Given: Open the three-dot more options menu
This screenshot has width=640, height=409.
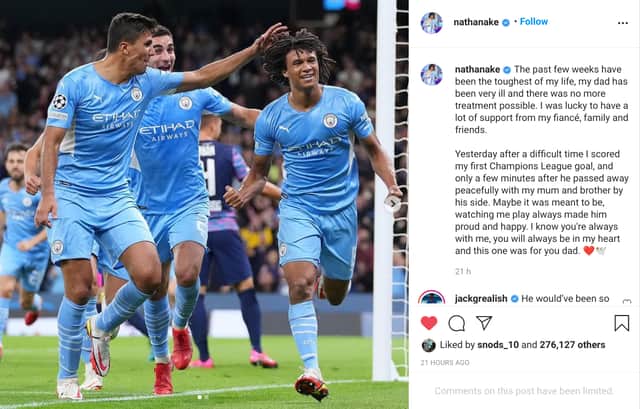Looking at the screenshot, I should (623, 23).
